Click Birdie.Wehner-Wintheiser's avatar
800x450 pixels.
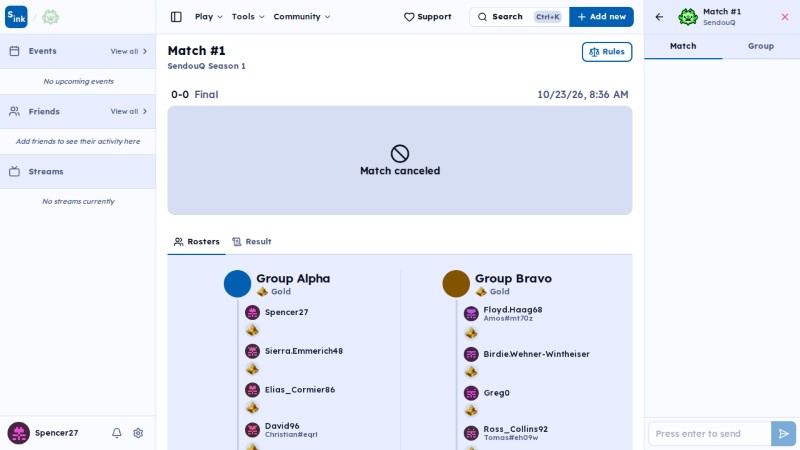coord(471,354)
